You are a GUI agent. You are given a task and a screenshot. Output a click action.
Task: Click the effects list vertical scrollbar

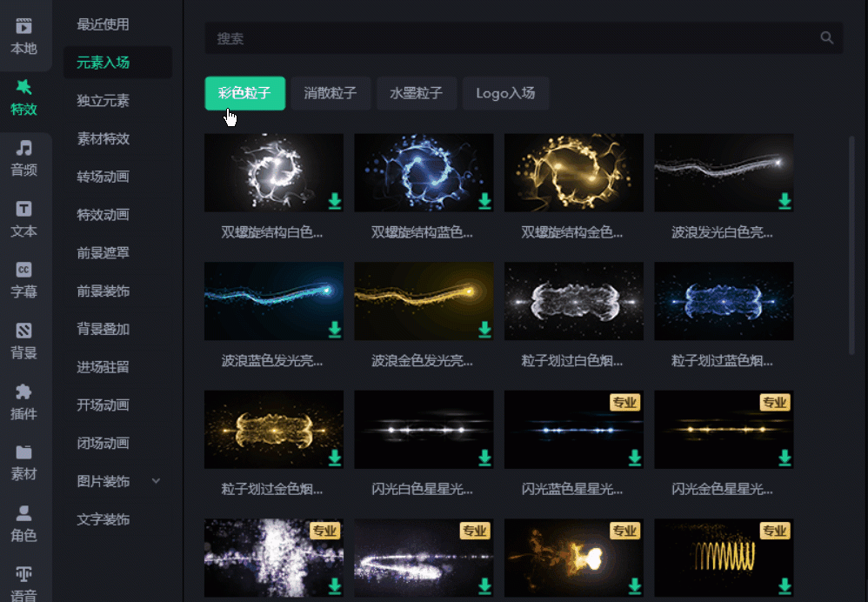[852, 244]
